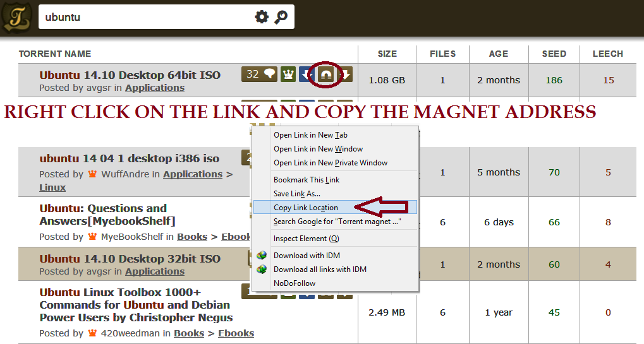Screen dimensions: 644x344
Task: Open Ebooks category in 420weedman row
Action: point(236,333)
